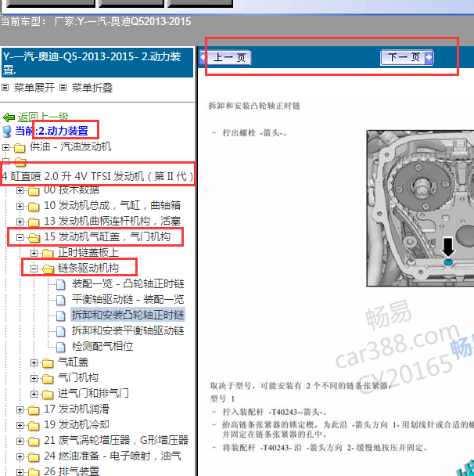Click the computer icon beside 当前:2.动力装置
The height and width of the screenshot is (476, 474).
click(7, 132)
